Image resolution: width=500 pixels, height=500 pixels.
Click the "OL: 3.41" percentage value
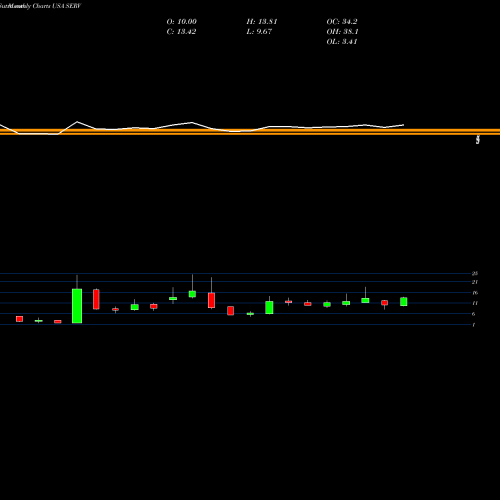(x=342, y=42)
